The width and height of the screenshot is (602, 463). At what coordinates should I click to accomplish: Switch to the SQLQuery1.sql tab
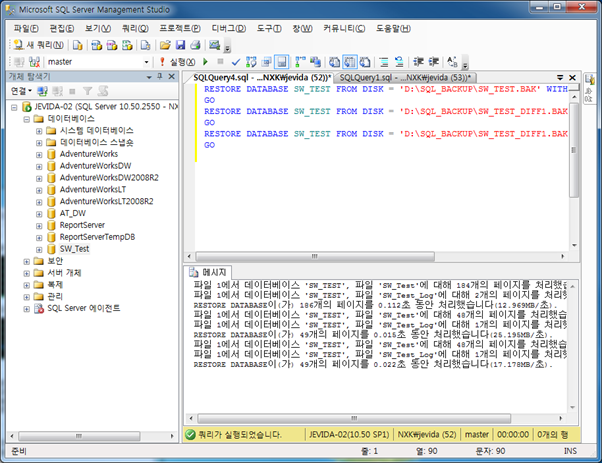click(407, 78)
